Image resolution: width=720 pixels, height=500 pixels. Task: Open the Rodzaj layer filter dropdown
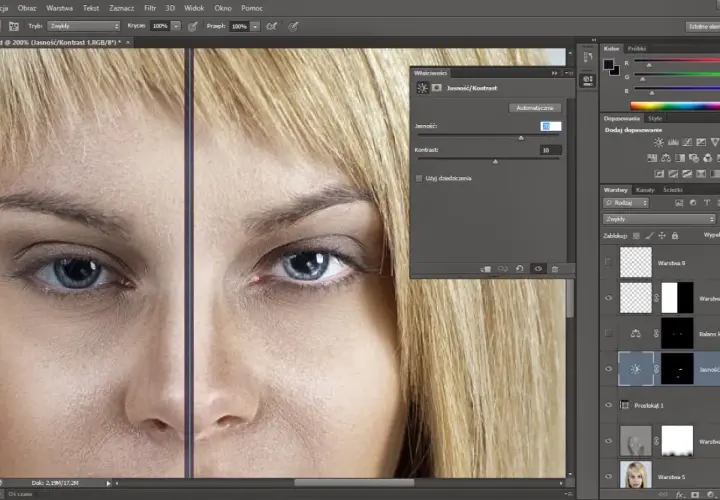pyautogui.click(x=625, y=202)
